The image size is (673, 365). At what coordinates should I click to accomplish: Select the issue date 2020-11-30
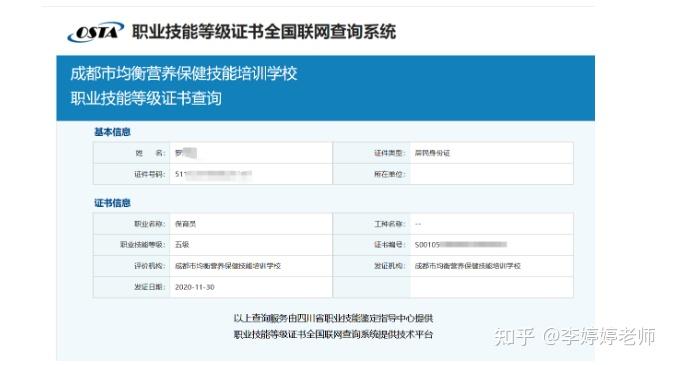194,287
